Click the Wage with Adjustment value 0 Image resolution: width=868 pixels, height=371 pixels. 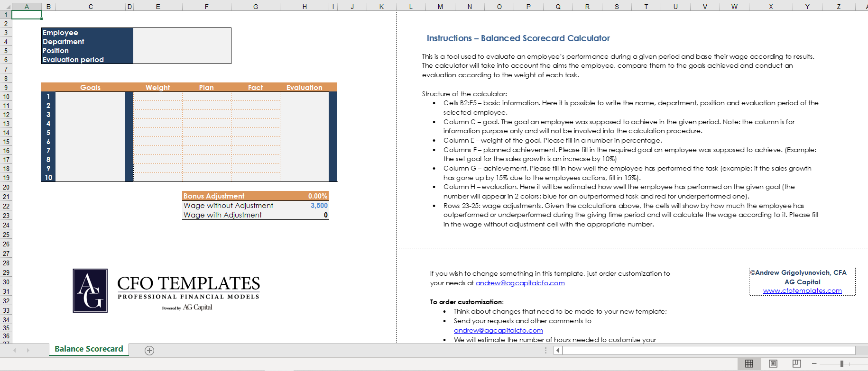pos(305,215)
